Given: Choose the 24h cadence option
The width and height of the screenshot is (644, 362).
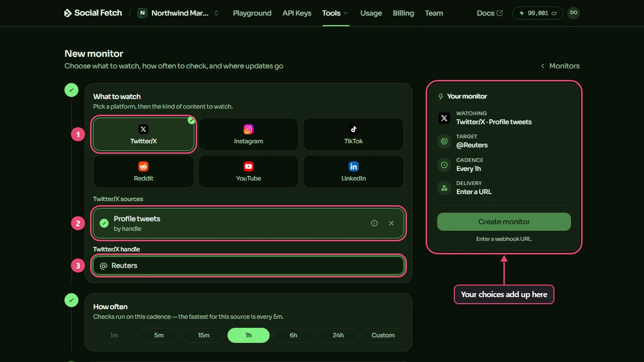Looking at the screenshot, I should click(338, 335).
